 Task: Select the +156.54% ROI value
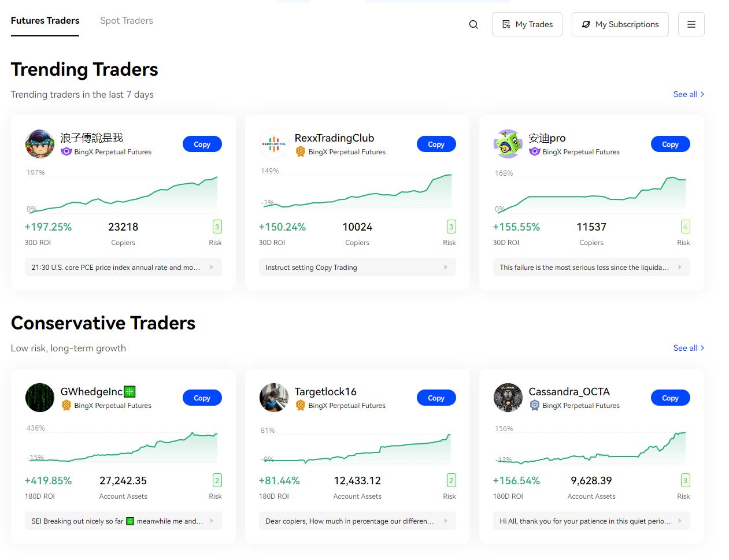point(516,481)
